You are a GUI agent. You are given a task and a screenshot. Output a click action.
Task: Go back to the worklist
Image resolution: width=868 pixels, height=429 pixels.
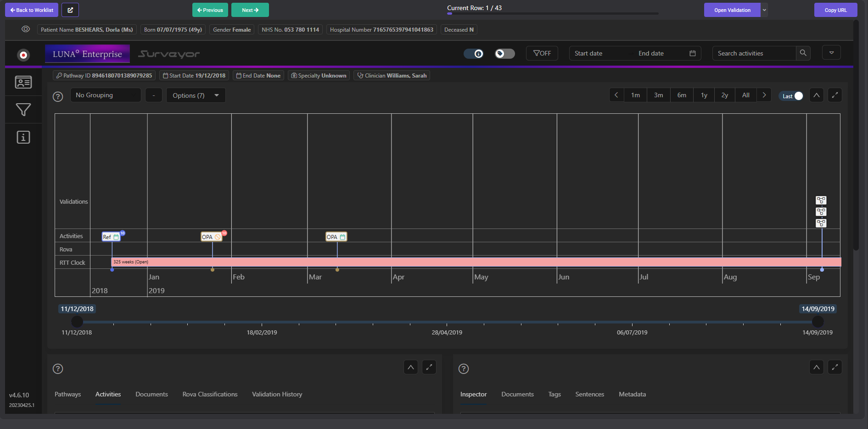(32, 10)
